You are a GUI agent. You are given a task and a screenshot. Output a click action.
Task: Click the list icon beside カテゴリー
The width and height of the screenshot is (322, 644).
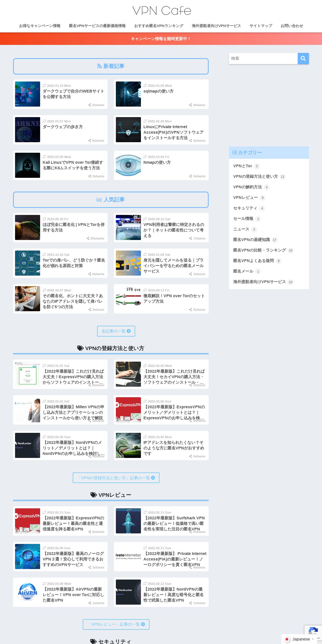click(x=234, y=152)
